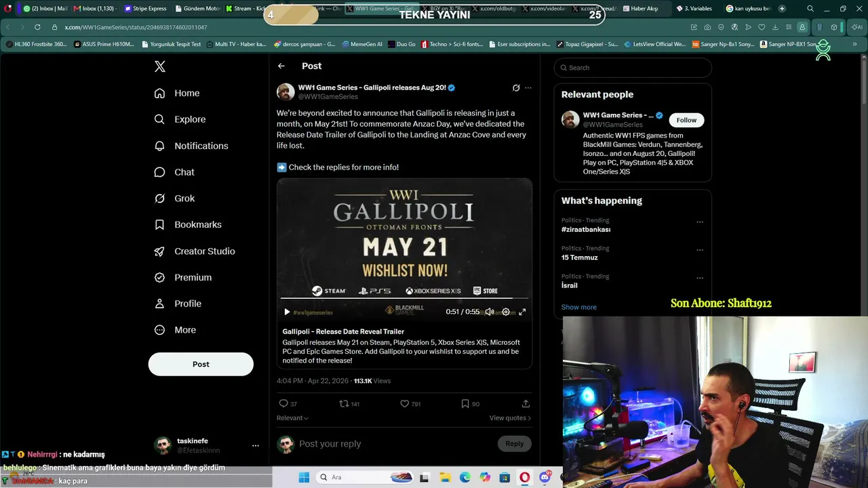Click Show more under What's happening
This screenshot has width=868, height=488.
(579, 307)
